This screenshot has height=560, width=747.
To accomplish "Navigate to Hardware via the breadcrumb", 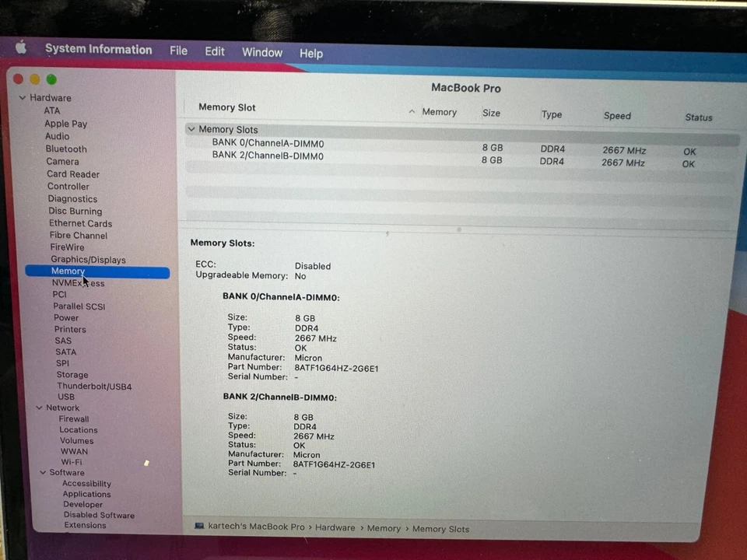I will (335, 527).
